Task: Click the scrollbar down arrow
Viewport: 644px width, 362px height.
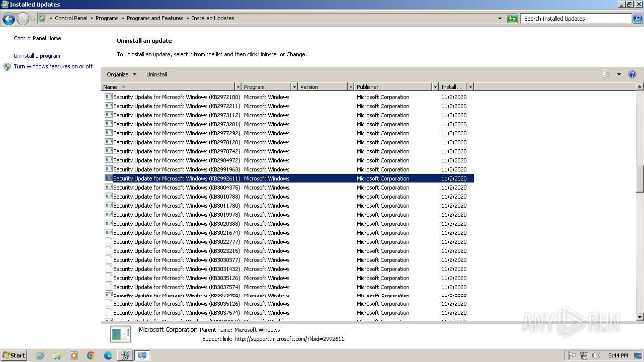Action: click(640, 317)
